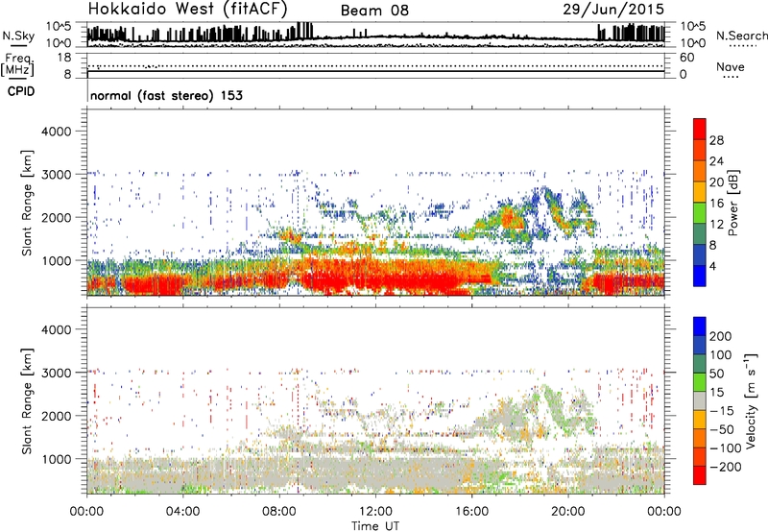Click the '60' Nave axis tick

tap(687, 58)
